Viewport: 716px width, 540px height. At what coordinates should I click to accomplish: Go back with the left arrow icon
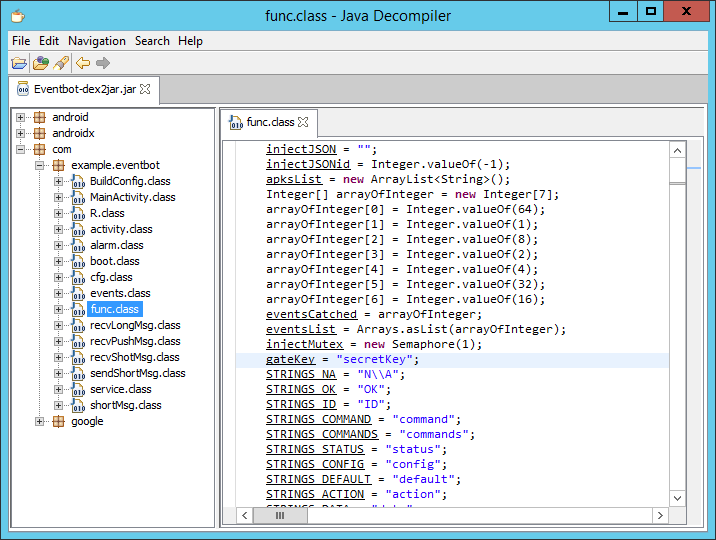(x=83, y=63)
